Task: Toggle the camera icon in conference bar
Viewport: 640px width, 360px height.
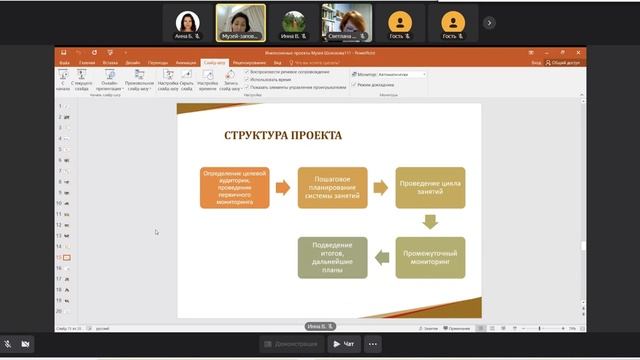Action: (25, 344)
